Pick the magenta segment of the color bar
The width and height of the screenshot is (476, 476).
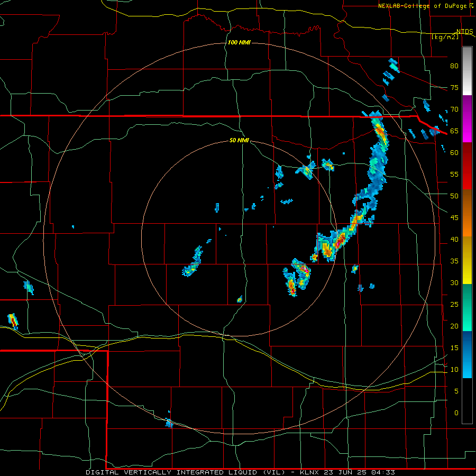467,131
